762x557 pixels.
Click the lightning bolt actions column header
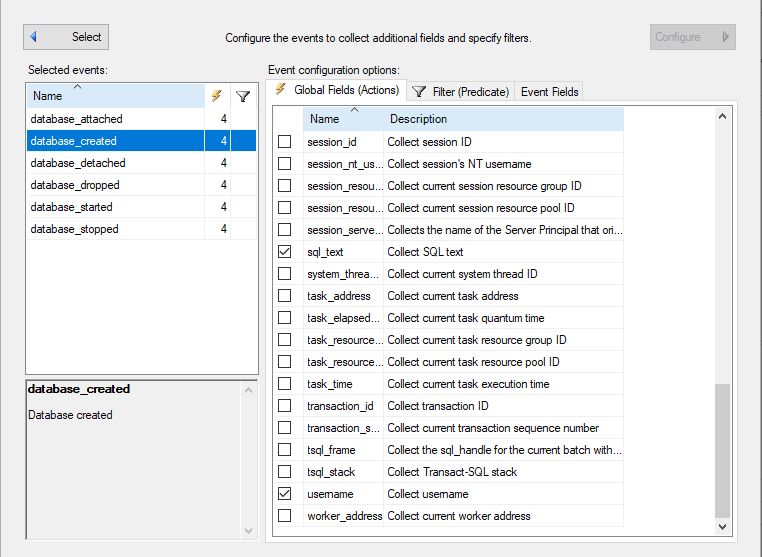[217, 96]
